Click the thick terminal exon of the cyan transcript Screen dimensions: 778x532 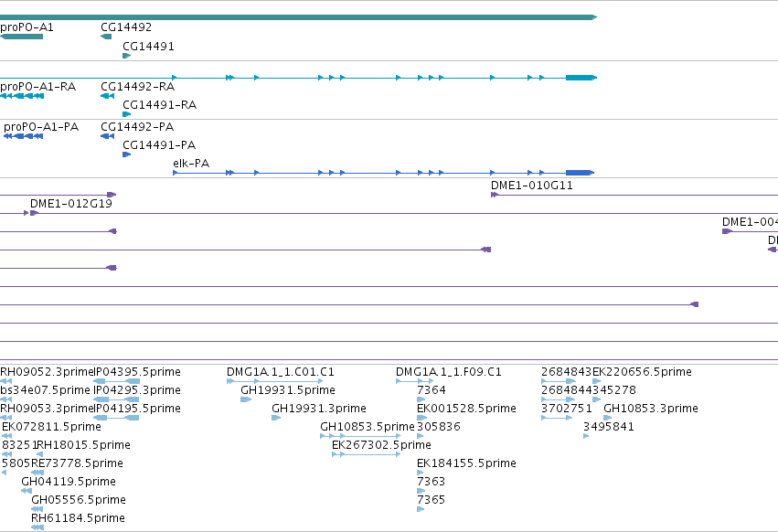581,78
